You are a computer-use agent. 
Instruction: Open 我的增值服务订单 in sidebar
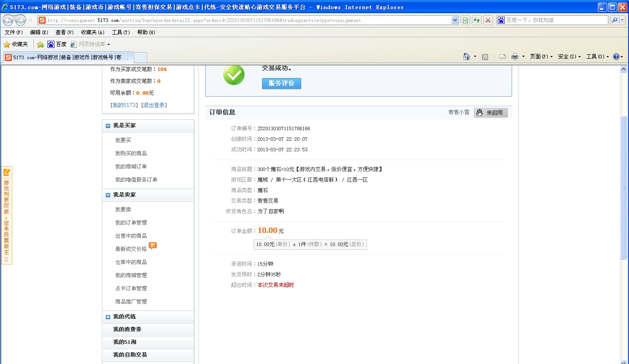point(137,180)
